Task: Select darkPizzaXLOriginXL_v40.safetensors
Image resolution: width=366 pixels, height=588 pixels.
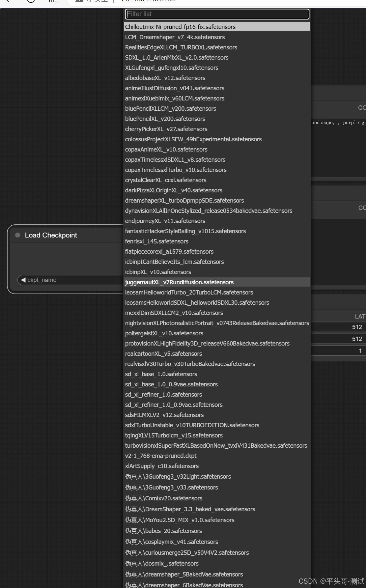Action: click(217, 190)
